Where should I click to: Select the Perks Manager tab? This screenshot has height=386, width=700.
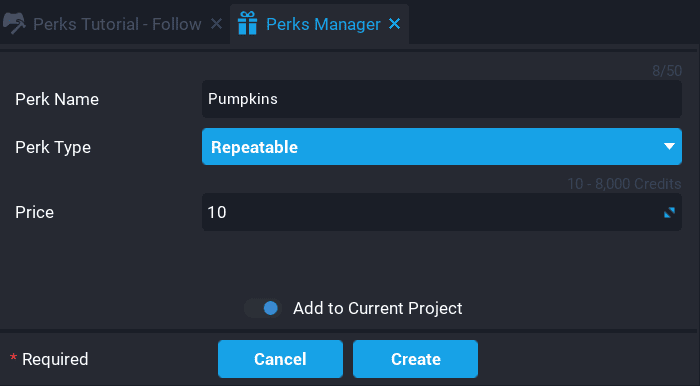pos(323,24)
